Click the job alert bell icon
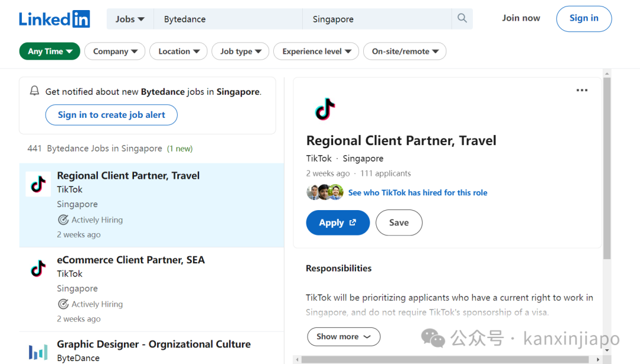640x364 pixels. [35, 91]
